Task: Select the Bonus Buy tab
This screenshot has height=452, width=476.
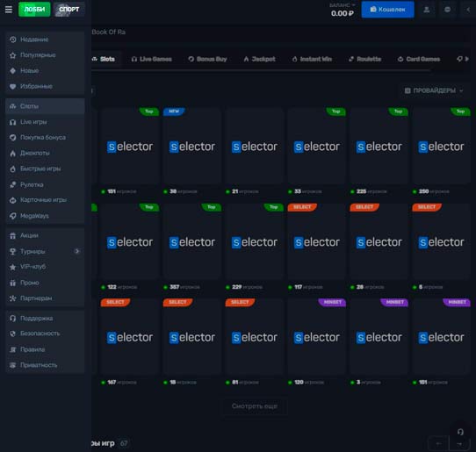Action: point(207,59)
